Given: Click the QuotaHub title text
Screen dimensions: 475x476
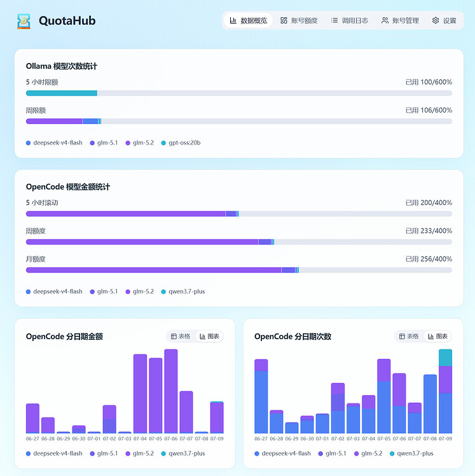Looking at the screenshot, I should point(67,20).
